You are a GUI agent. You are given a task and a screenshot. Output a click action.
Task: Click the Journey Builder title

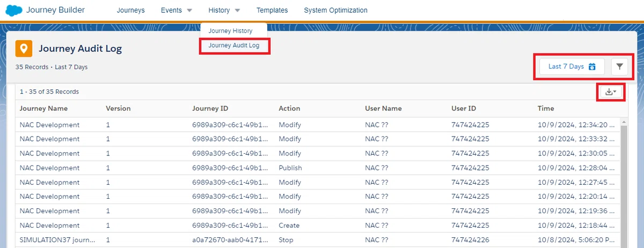tap(55, 10)
